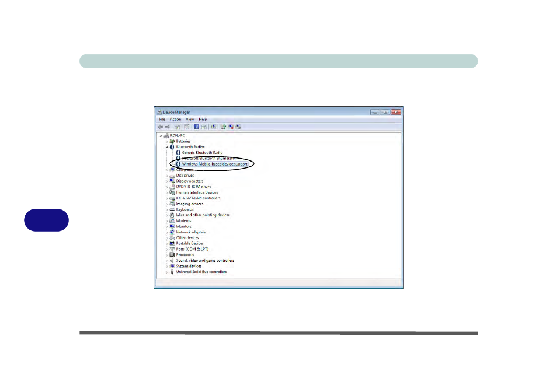Select the Microsoft Bluetooth Enumerator entry
This screenshot has height=392, width=557.
(208, 158)
